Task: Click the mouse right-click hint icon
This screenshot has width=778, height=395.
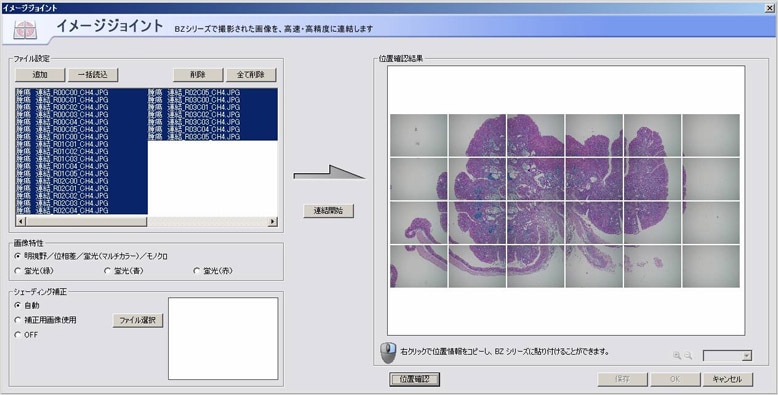Action: [x=388, y=352]
